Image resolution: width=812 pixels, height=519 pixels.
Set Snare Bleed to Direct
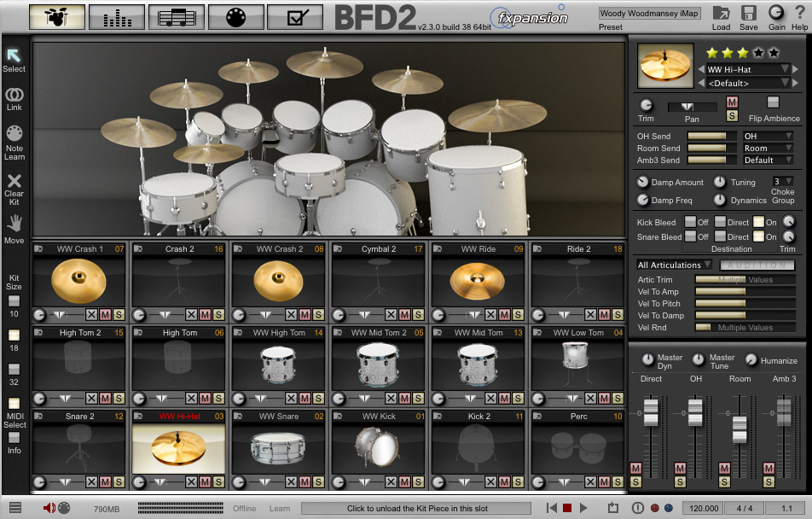[720, 236]
